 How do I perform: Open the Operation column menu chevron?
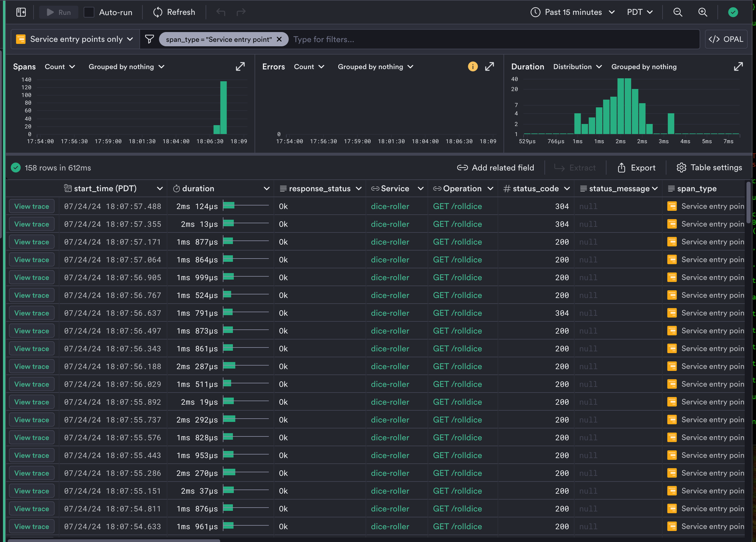(490, 188)
